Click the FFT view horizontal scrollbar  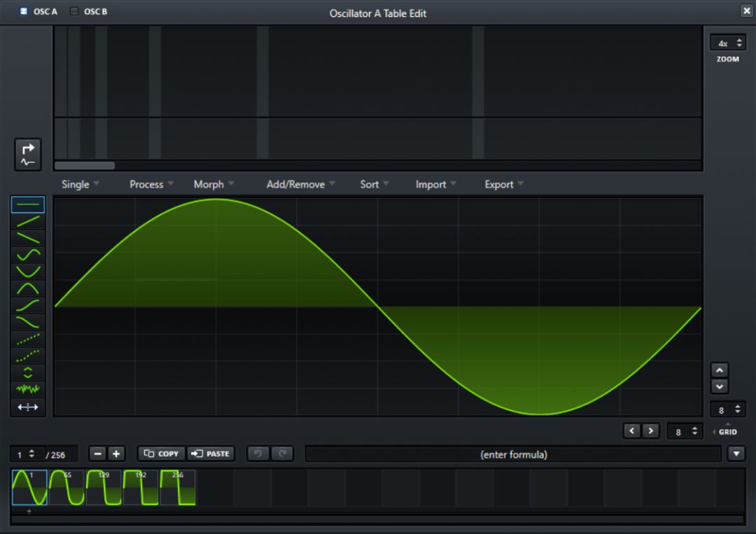point(84,166)
